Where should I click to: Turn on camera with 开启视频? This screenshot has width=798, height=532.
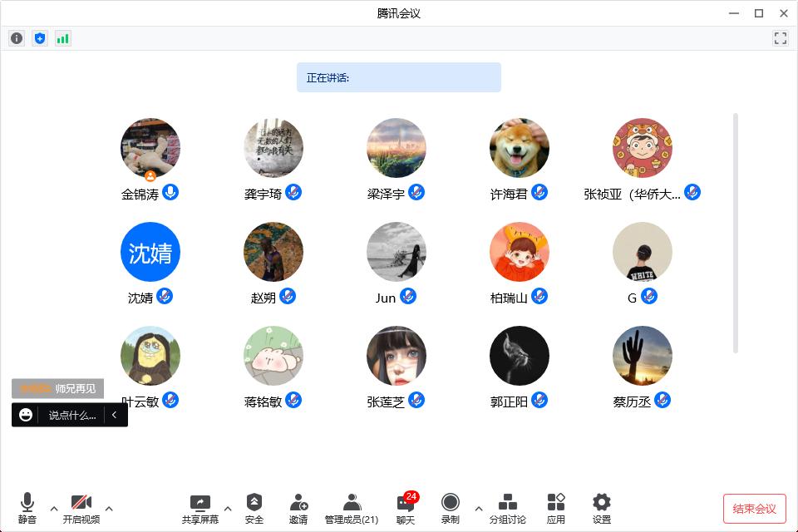(81, 508)
